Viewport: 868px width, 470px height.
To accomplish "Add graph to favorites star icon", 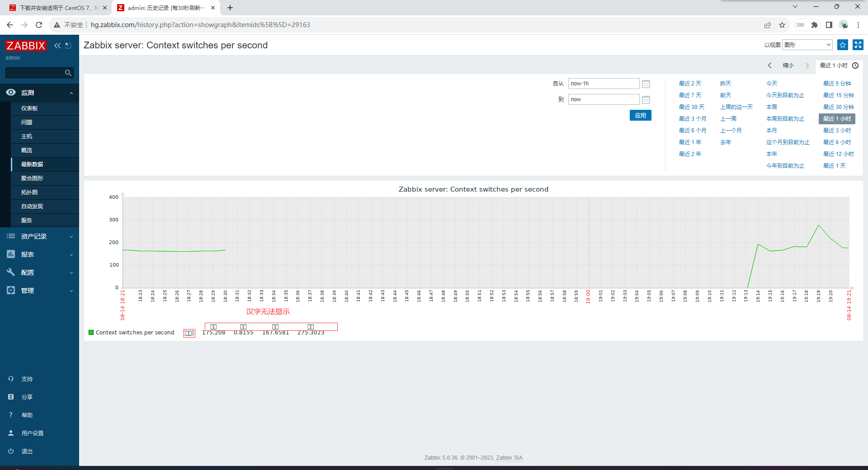I will coord(843,45).
